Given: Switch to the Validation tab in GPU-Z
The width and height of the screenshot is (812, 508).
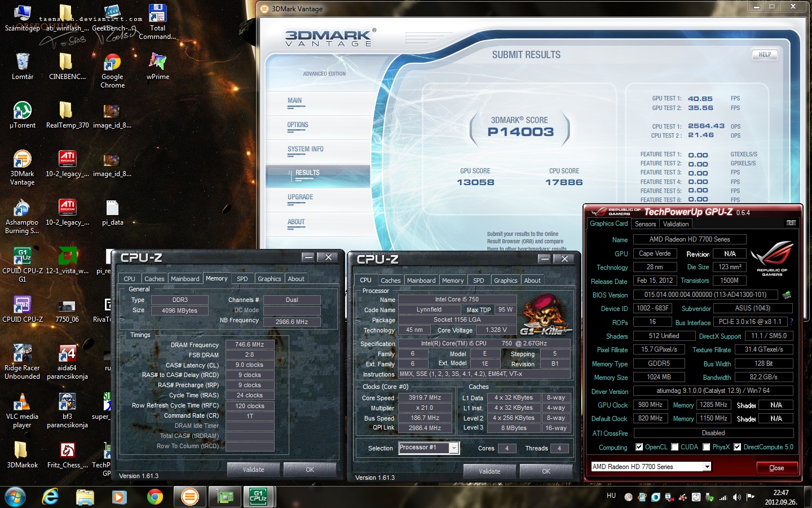Looking at the screenshot, I should point(676,224).
